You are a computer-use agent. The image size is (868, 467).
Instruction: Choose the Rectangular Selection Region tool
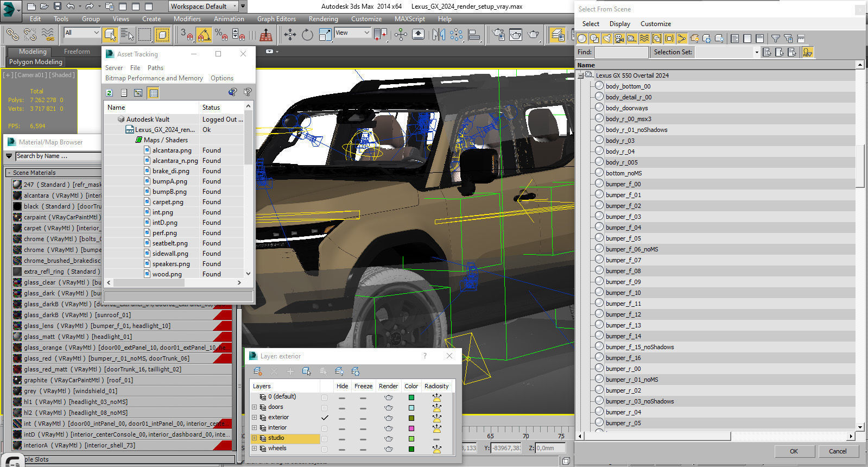144,35
